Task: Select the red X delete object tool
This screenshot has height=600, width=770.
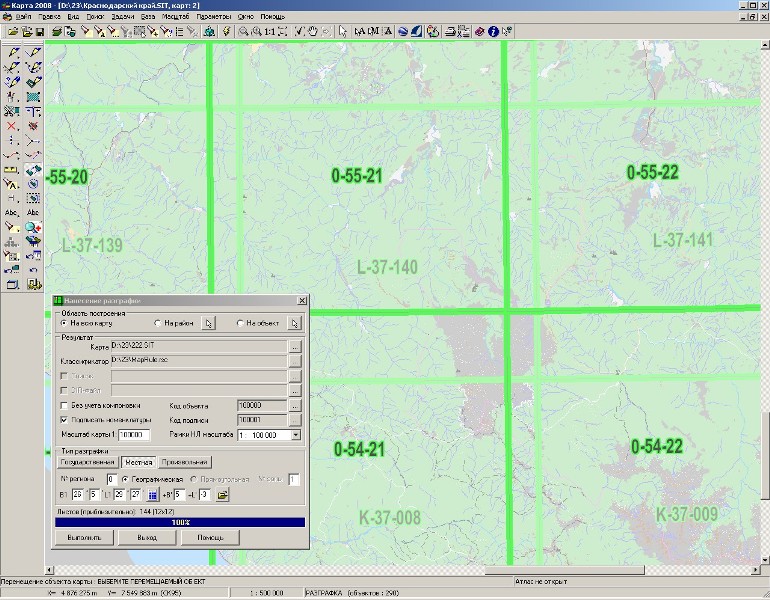Action: [12, 126]
